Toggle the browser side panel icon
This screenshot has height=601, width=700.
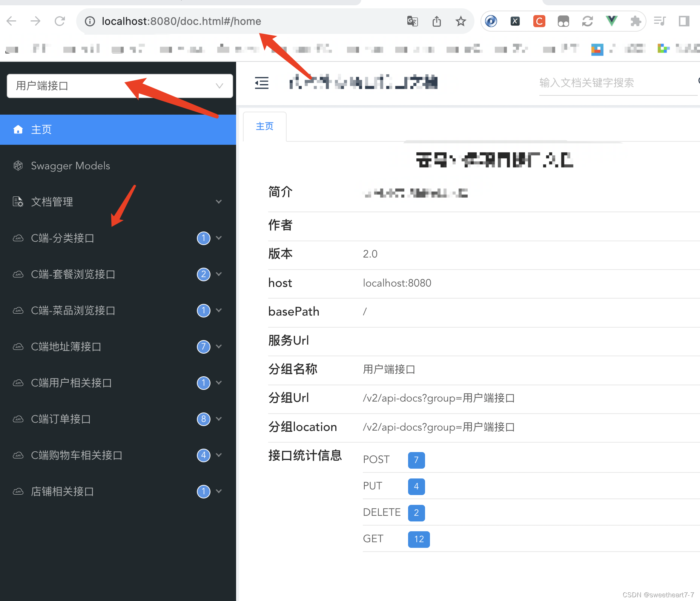684,21
